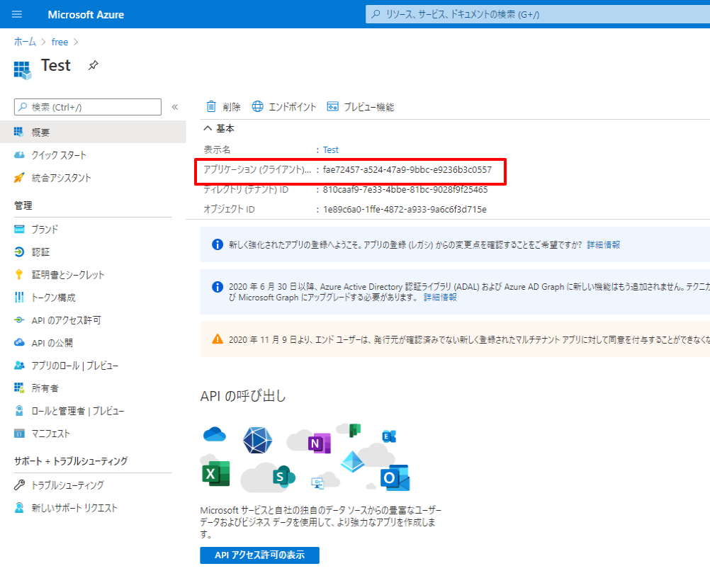
Task: Focus the global resource search box
Action: [x=538, y=14]
